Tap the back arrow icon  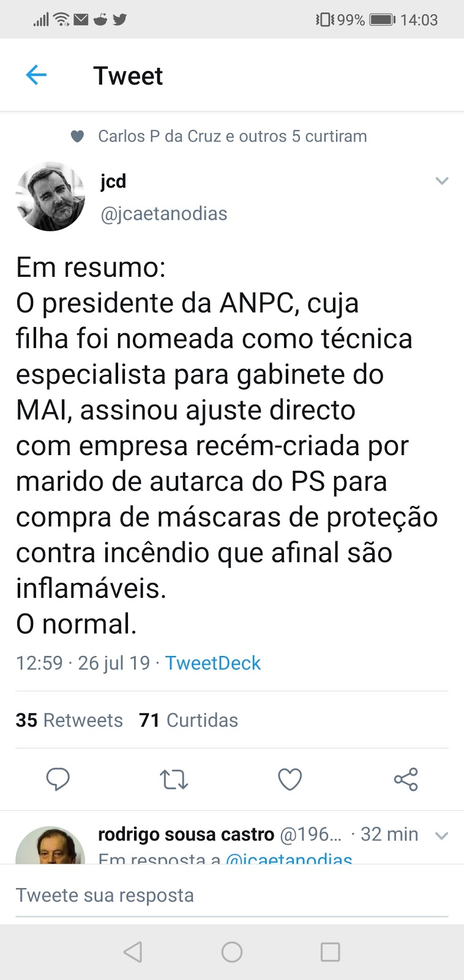[36, 75]
